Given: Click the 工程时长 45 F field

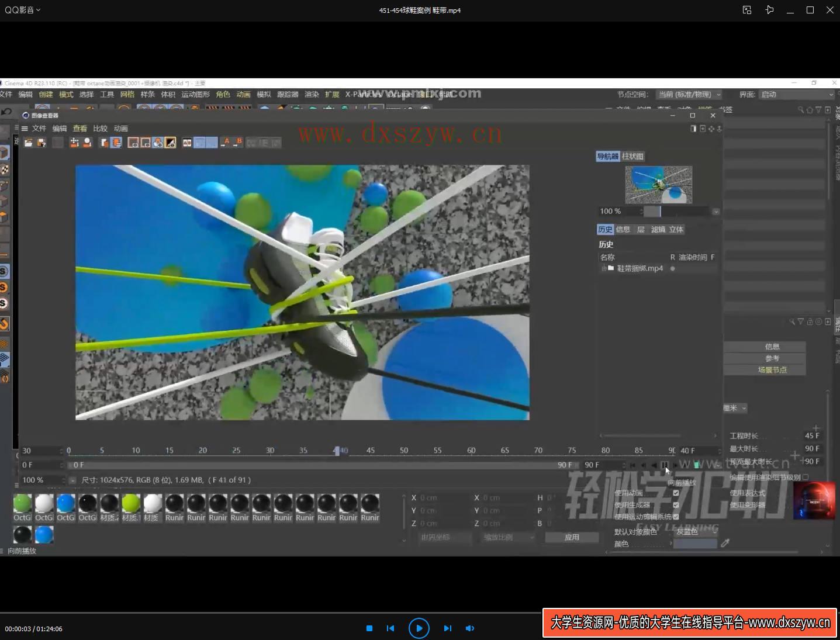Looking at the screenshot, I should tap(812, 435).
